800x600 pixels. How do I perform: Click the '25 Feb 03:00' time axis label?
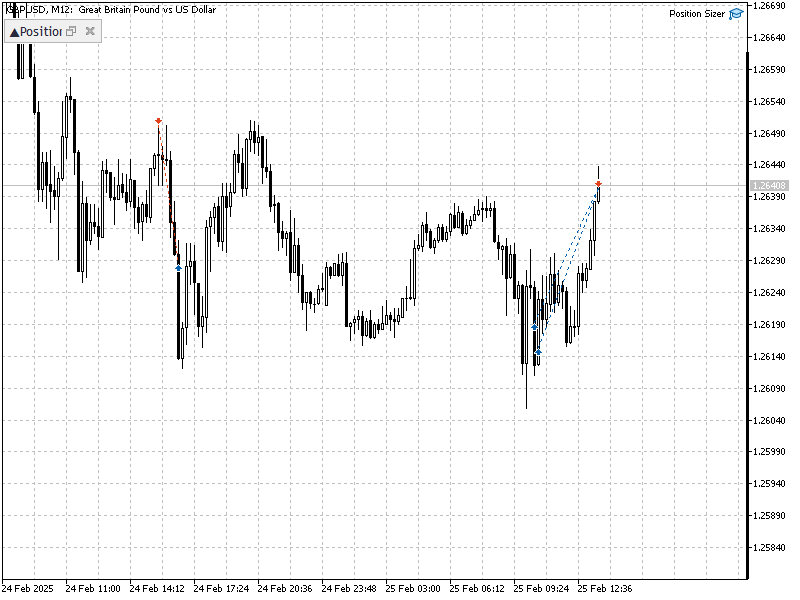413,588
